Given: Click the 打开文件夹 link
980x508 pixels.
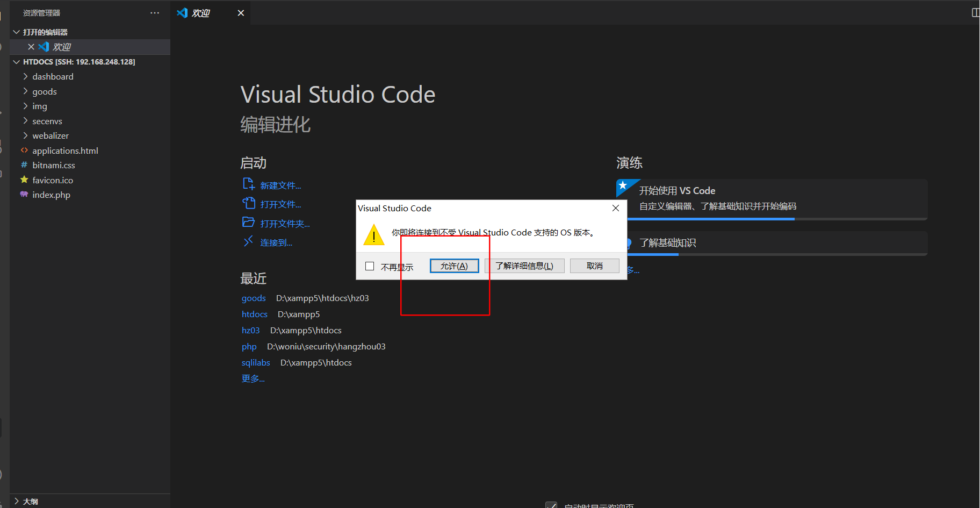Looking at the screenshot, I should (x=285, y=224).
